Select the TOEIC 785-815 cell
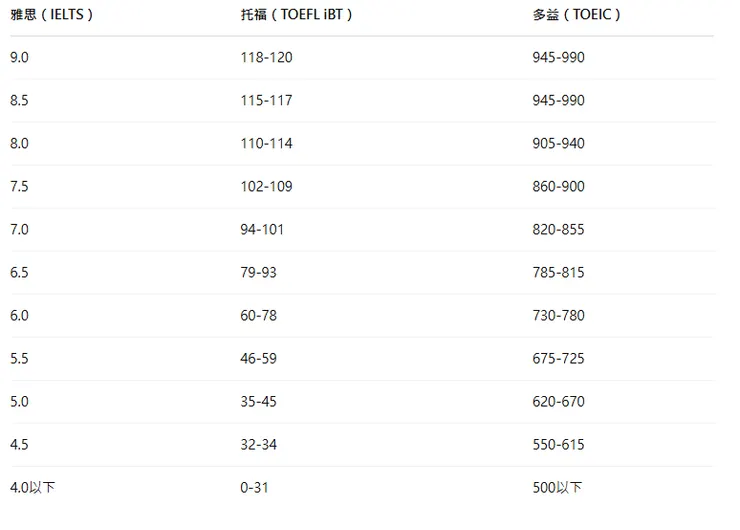The height and width of the screenshot is (530, 740). [x=559, y=273]
